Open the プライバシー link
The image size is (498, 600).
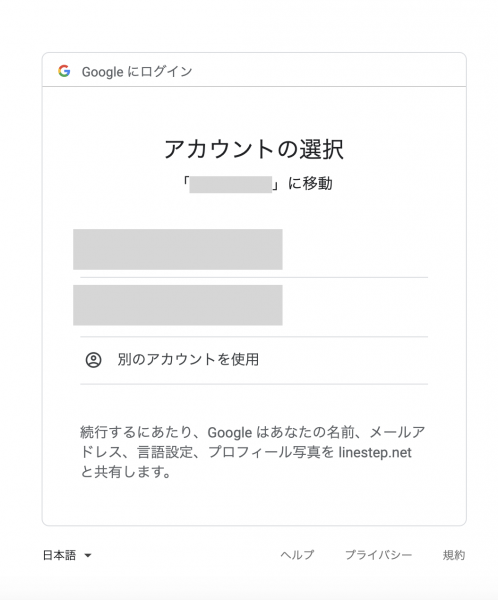pyautogui.click(x=379, y=555)
